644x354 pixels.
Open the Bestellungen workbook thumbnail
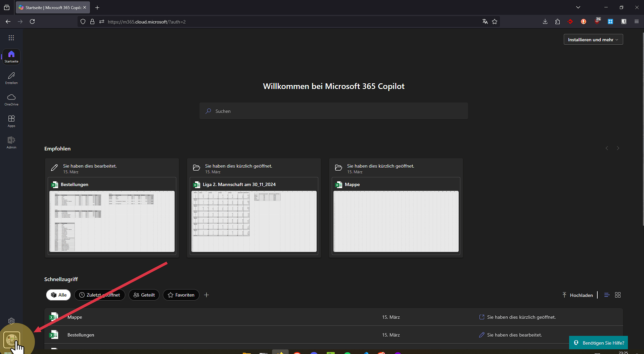tap(112, 221)
